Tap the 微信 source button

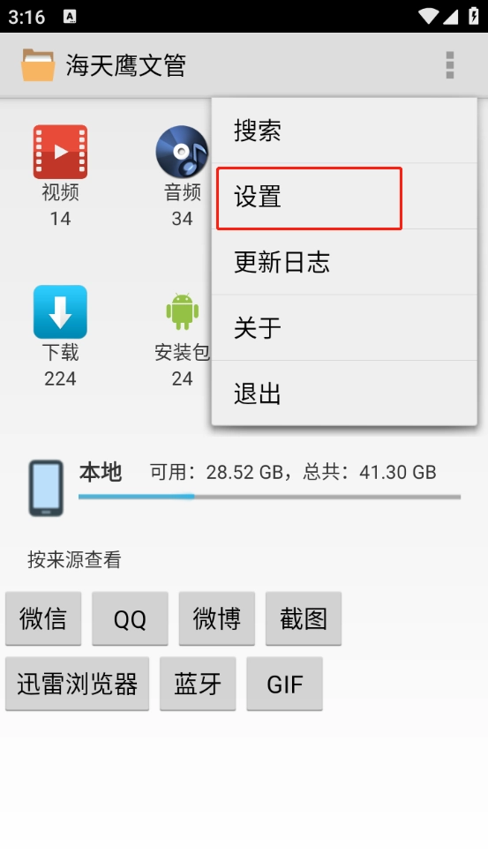43,618
